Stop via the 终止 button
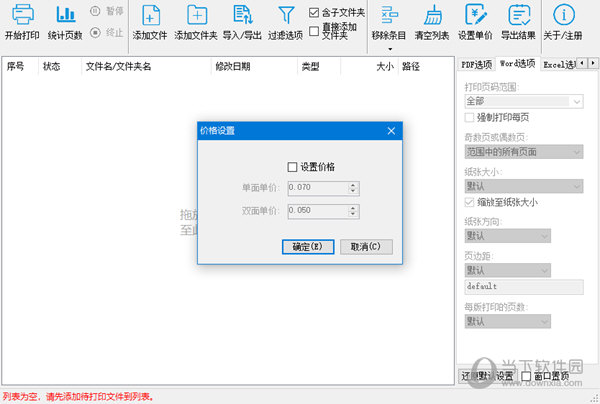The height and width of the screenshot is (404, 600). (107, 33)
